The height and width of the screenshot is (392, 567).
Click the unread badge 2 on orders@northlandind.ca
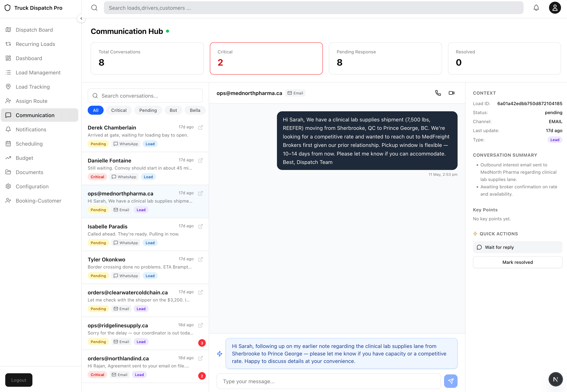pyautogui.click(x=202, y=376)
